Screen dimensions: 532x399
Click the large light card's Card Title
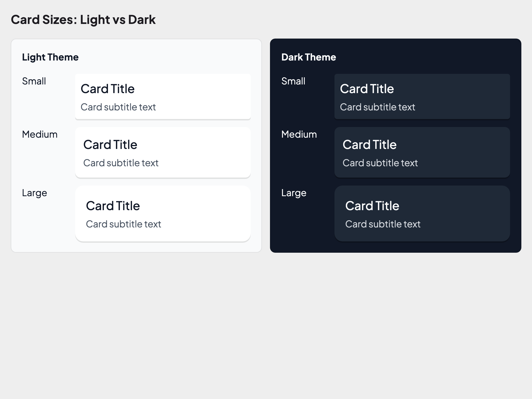tap(113, 206)
